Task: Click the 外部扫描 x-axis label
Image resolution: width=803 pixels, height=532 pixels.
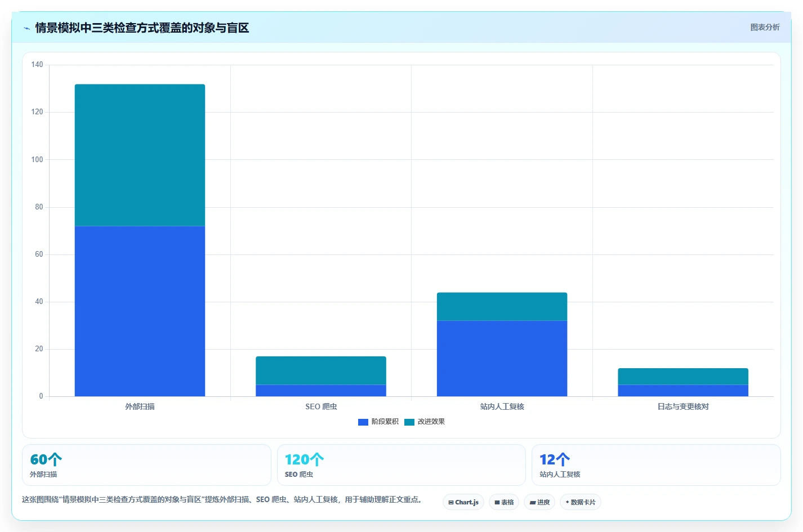Action: pyautogui.click(x=140, y=406)
